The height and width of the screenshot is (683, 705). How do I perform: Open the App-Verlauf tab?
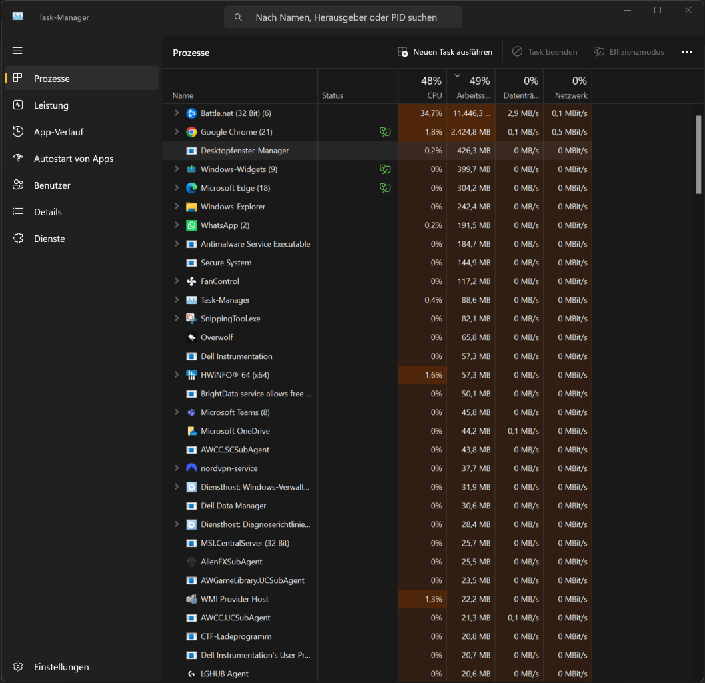click(82, 132)
